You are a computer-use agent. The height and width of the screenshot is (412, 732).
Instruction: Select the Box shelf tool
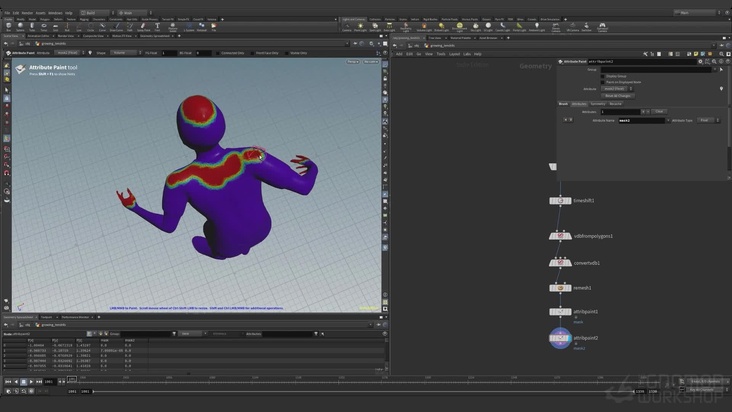7,27
